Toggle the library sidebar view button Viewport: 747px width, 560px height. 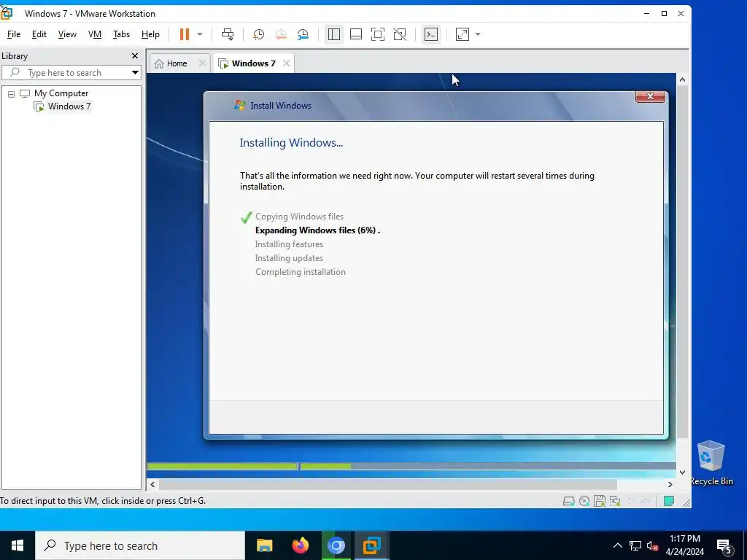[x=334, y=34]
